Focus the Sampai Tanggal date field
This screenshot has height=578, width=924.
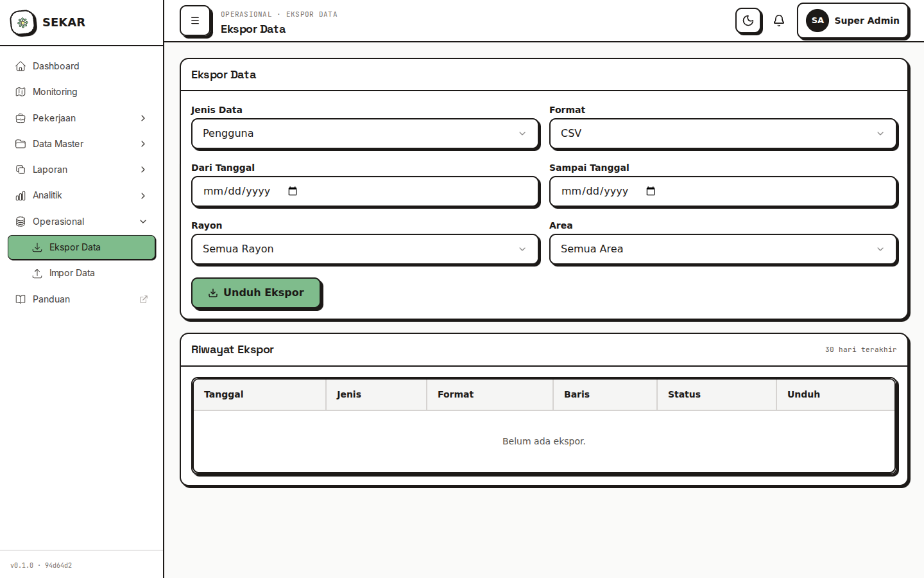(x=723, y=191)
